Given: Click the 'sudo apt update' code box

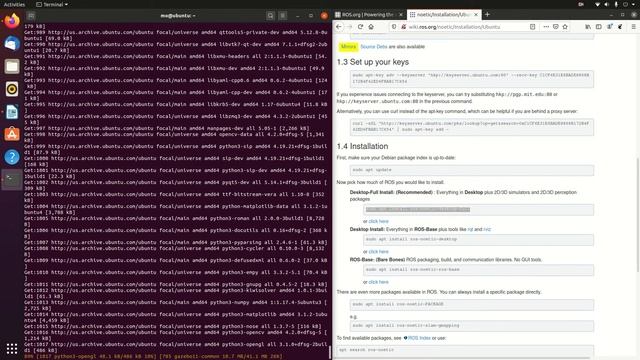Looking at the screenshot, I should point(471,170).
